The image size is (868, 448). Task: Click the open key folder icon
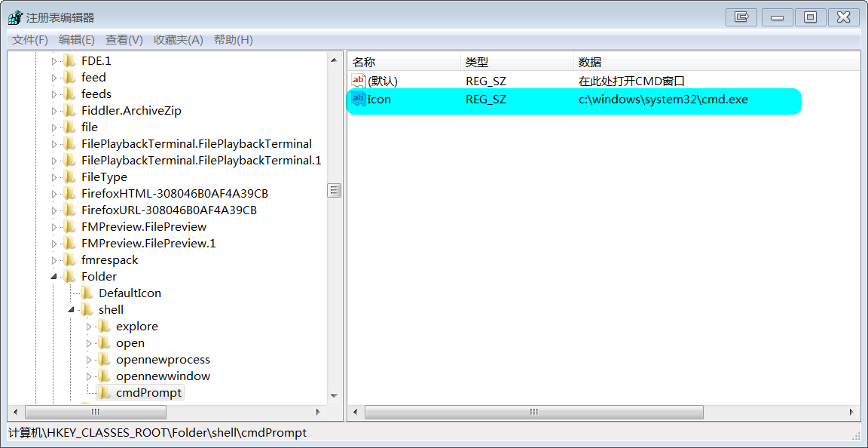click(x=104, y=342)
